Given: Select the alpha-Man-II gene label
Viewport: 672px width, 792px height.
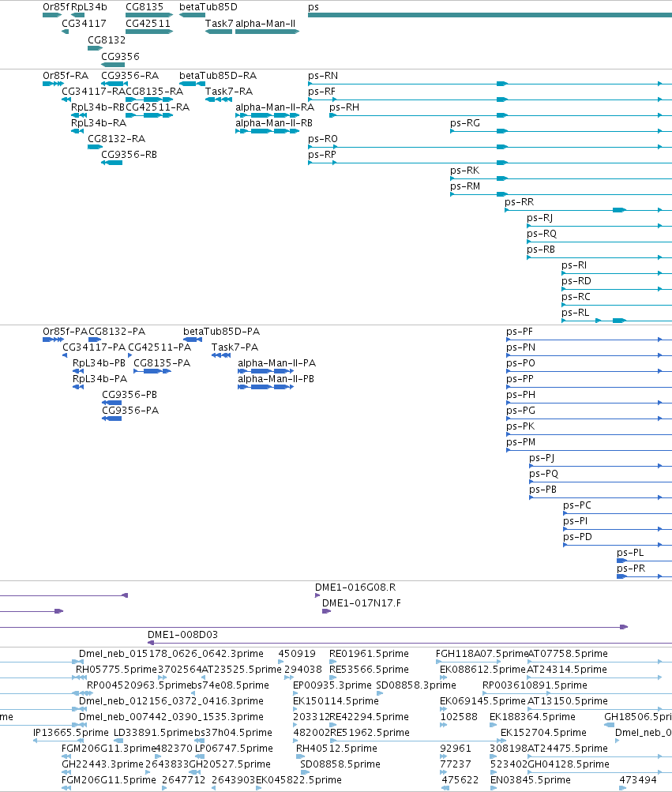Looking at the screenshot, I should pyautogui.click(x=265, y=23).
